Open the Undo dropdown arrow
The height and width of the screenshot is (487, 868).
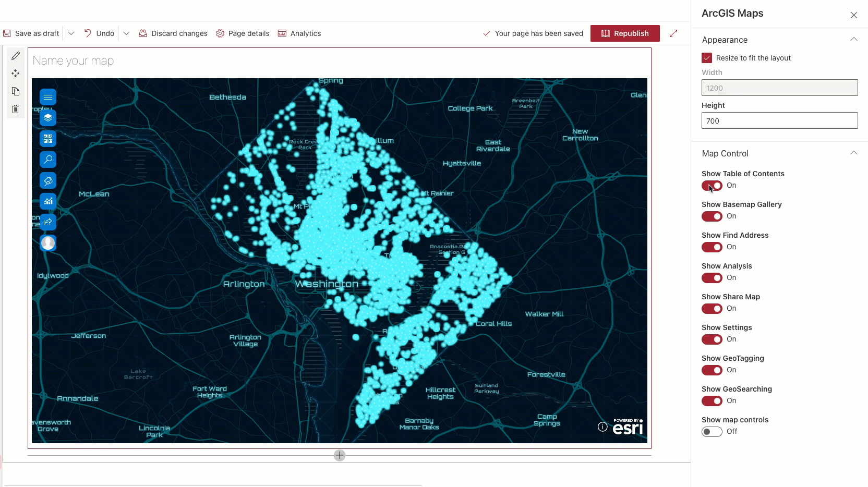(126, 33)
